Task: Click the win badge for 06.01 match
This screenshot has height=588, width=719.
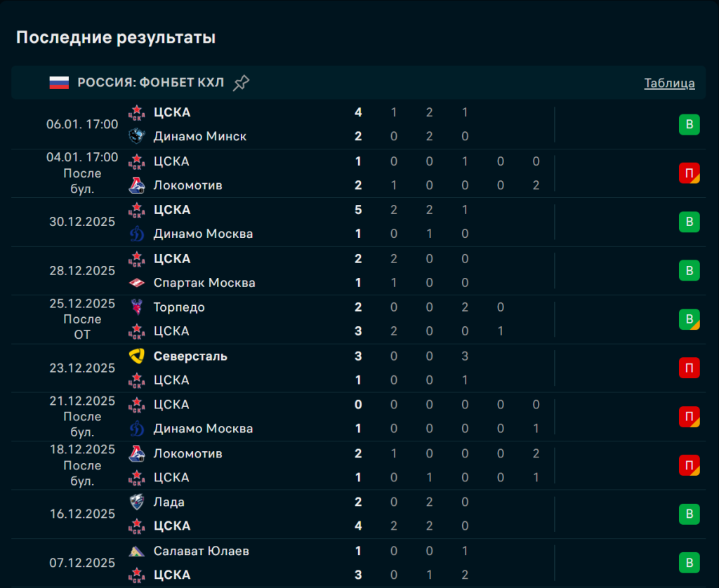Action: pyautogui.click(x=689, y=125)
